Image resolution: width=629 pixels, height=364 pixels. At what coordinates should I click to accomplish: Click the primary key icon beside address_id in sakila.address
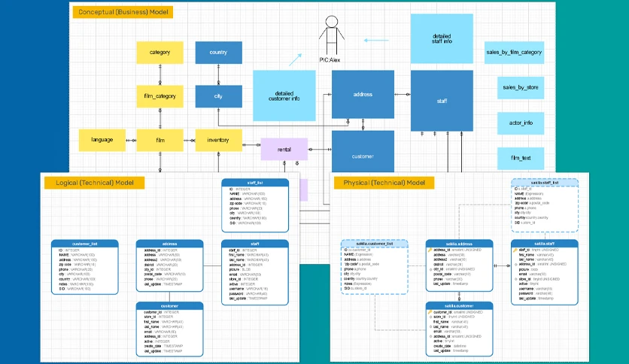tap(430, 250)
